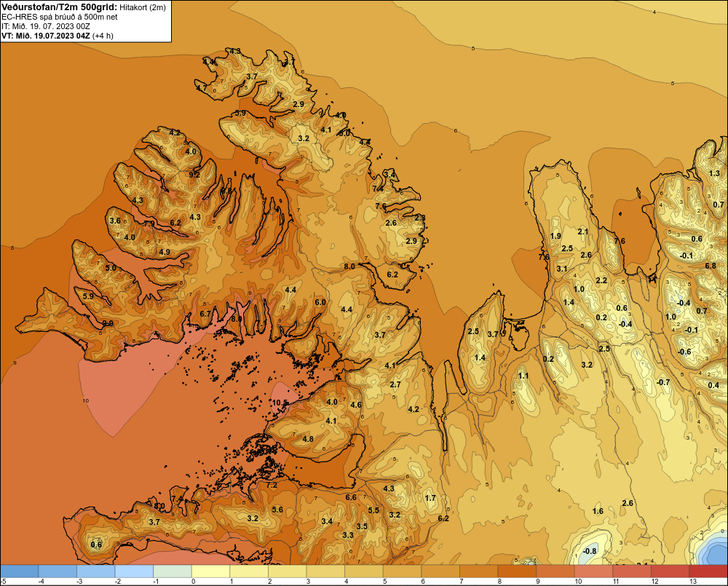This screenshot has width=728, height=586.
Task: Select the 5.5 temperature reading
Action: pyautogui.click(x=373, y=510)
